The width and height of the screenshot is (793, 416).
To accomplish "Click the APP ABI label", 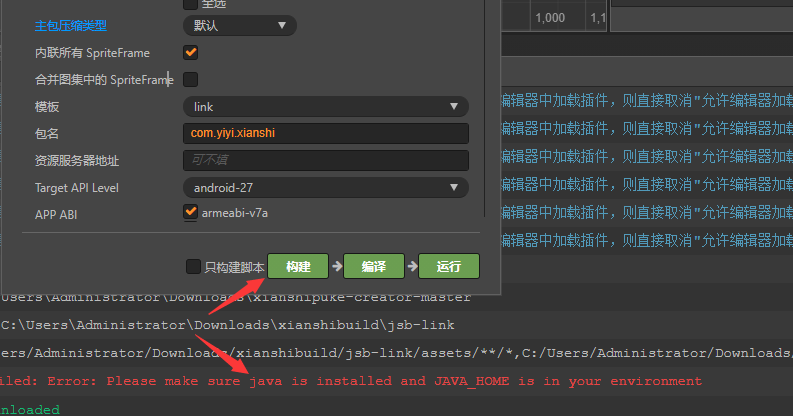I will coord(56,215).
